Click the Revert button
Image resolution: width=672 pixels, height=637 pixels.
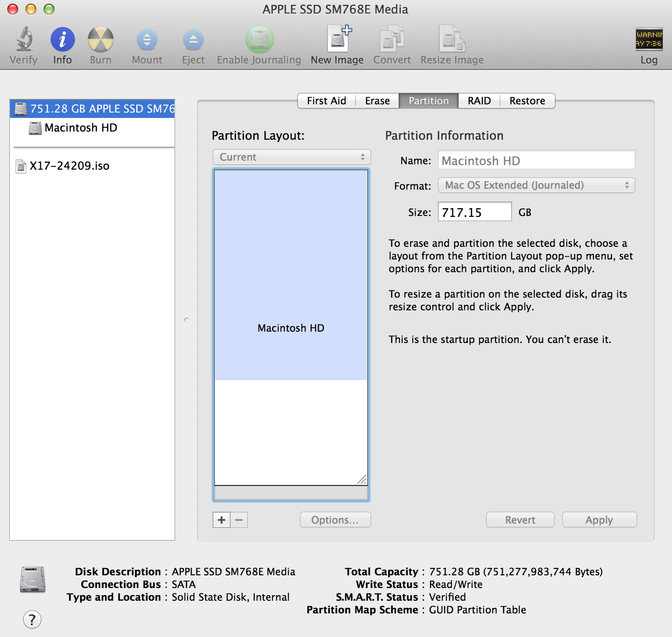pyautogui.click(x=520, y=520)
